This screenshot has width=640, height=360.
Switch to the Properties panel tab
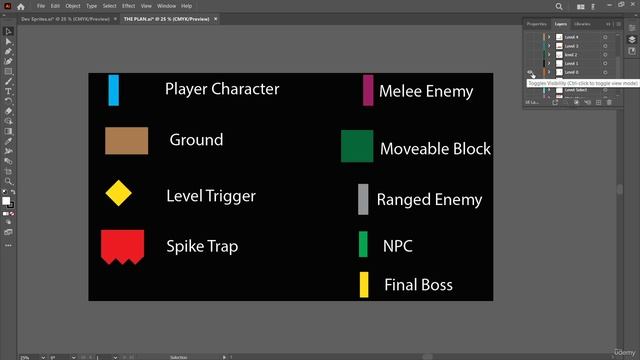[x=536, y=24]
